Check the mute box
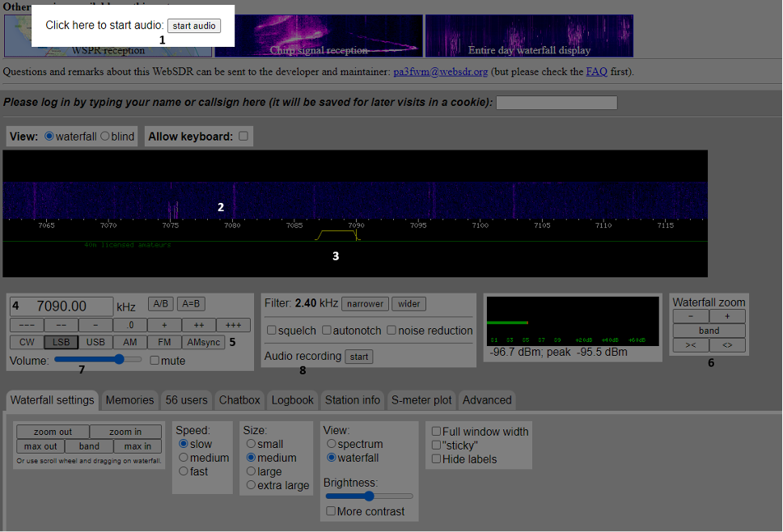This screenshot has width=783, height=532. click(x=155, y=361)
